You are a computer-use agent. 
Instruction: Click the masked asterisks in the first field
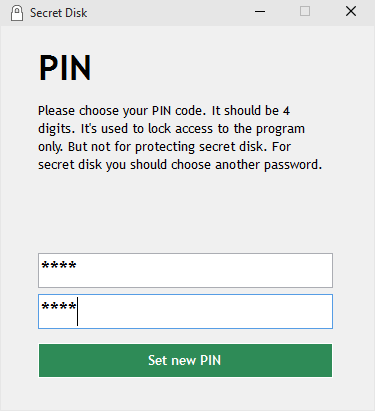(x=59, y=265)
